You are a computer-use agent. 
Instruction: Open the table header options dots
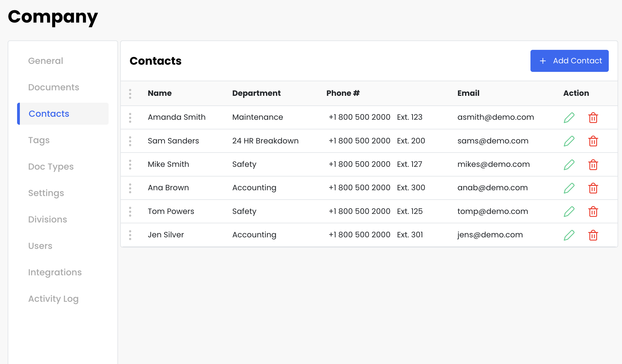point(130,94)
